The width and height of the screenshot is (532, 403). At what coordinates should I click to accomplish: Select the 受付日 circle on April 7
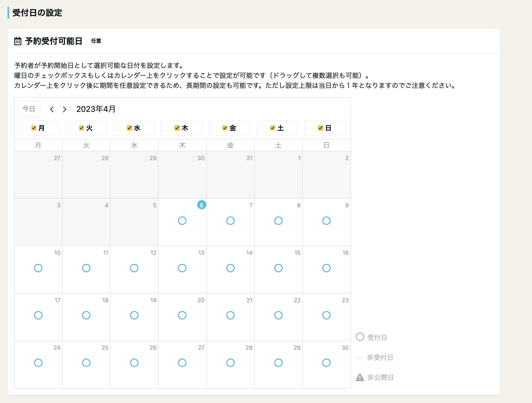(230, 221)
